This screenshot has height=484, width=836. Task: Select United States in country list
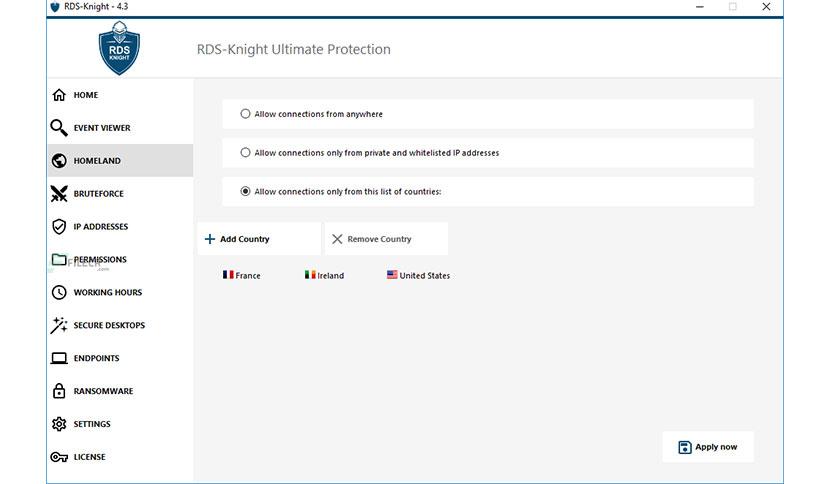point(419,275)
